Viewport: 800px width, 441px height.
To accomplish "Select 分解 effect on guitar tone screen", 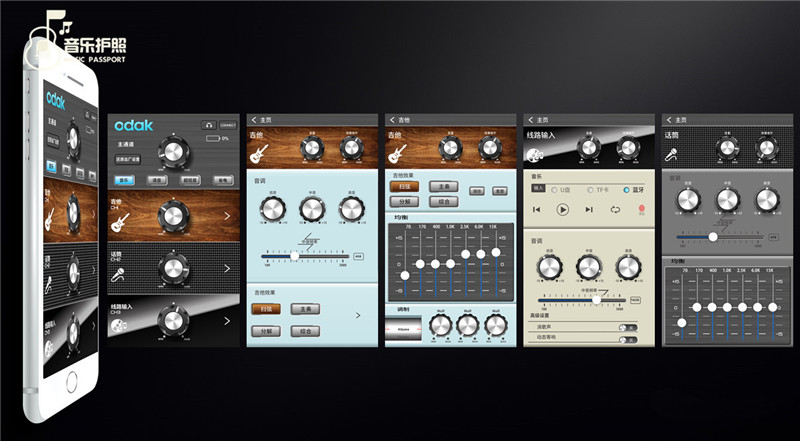I will coord(266,331).
